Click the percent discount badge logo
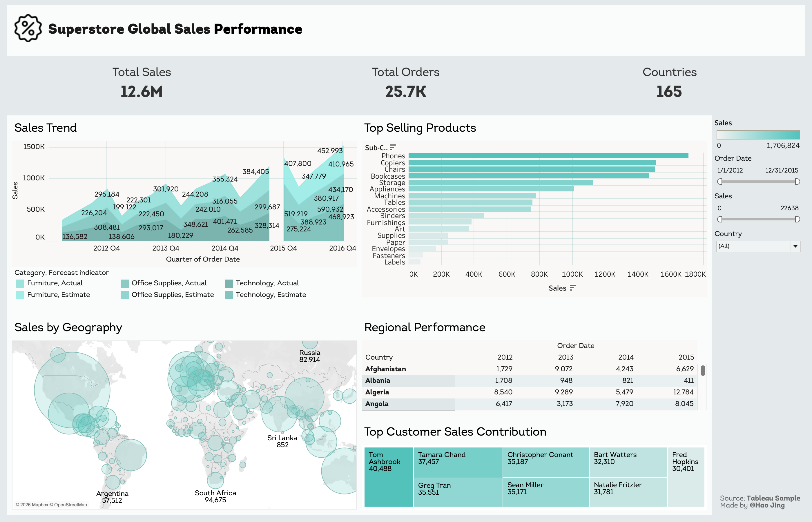Image resolution: width=812 pixels, height=522 pixels. coord(28,28)
